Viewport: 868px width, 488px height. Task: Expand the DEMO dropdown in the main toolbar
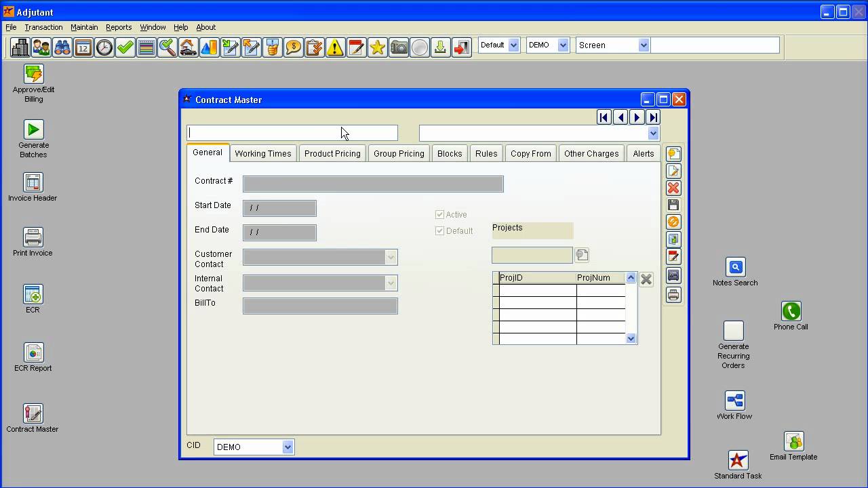click(x=563, y=45)
